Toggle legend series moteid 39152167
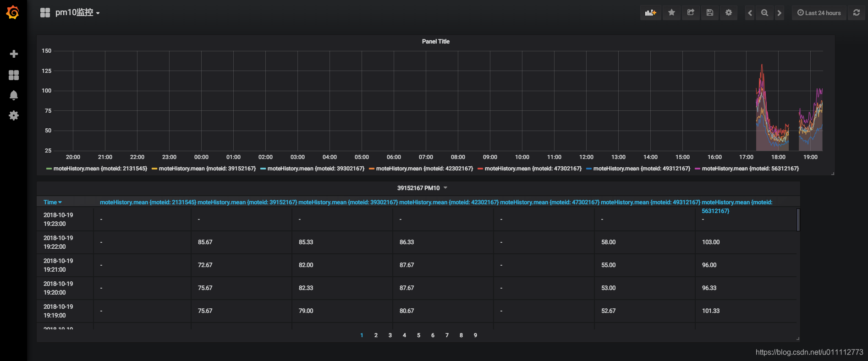 (207, 169)
